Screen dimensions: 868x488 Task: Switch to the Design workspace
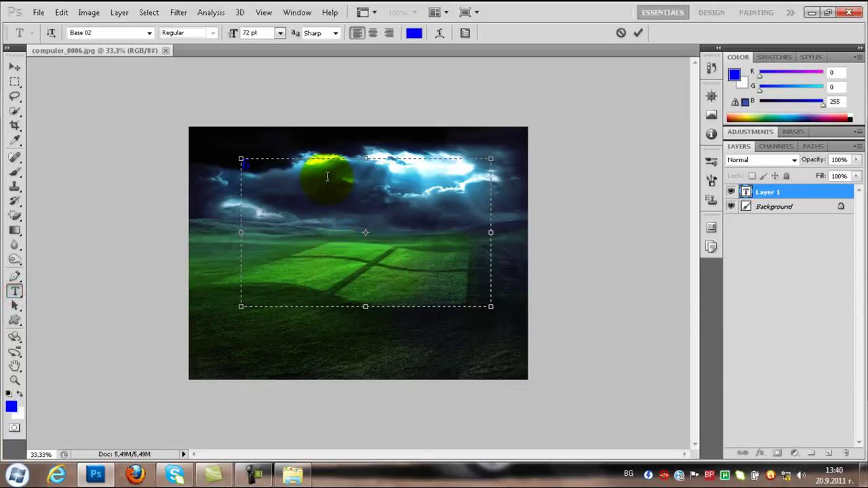coord(711,12)
